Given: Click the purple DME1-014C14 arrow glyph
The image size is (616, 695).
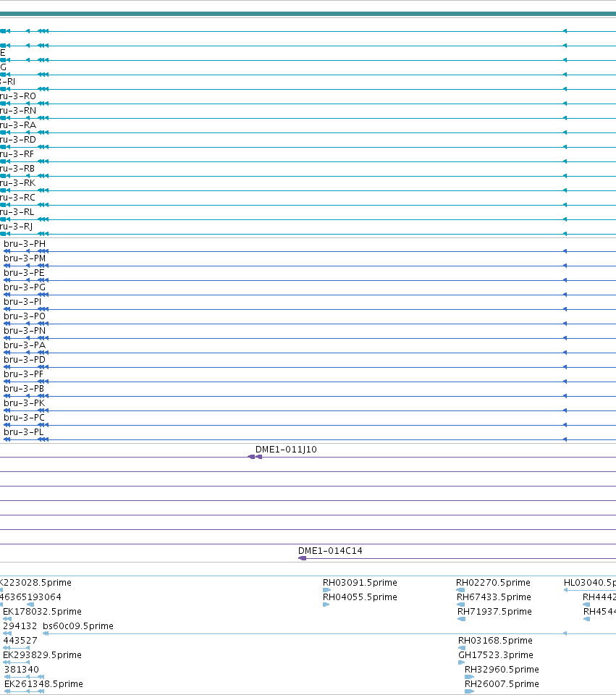Looking at the screenshot, I should 303,558.
